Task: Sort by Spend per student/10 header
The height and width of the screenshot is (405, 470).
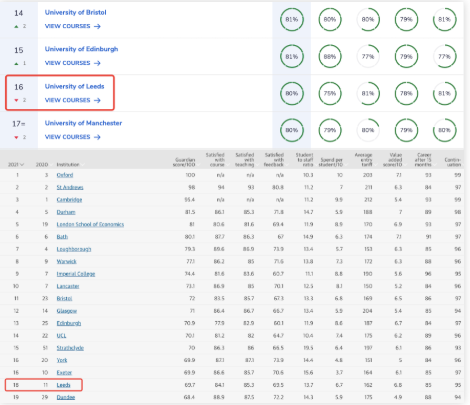Action: click(331, 162)
